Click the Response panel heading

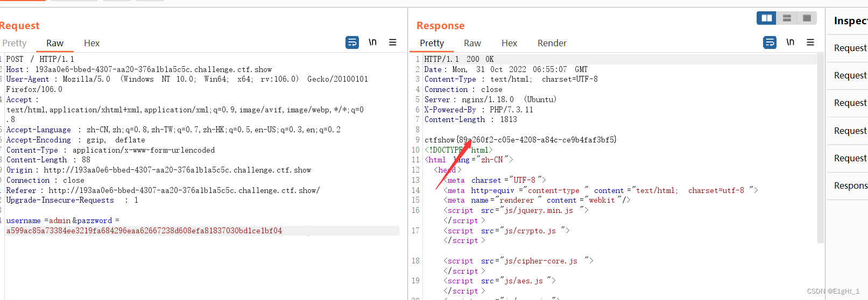[x=440, y=25]
